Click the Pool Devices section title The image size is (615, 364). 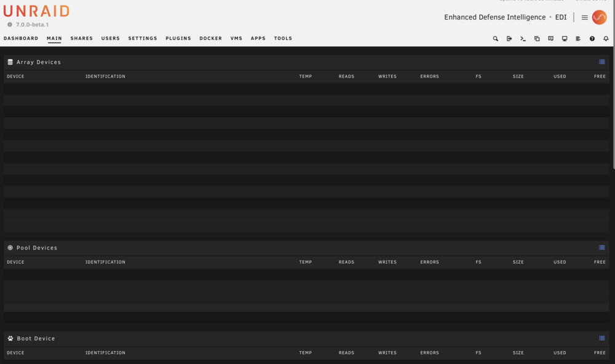tap(37, 248)
